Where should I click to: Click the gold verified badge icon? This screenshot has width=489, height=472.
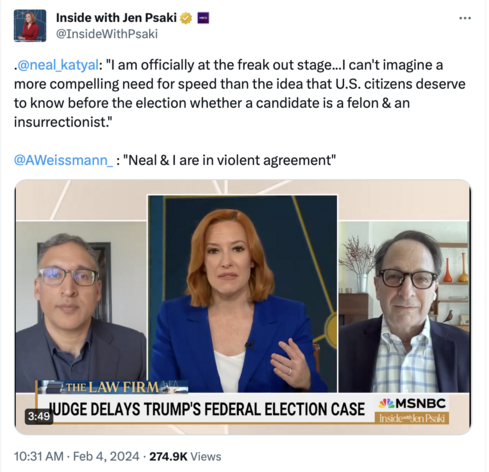click(186, 18)
